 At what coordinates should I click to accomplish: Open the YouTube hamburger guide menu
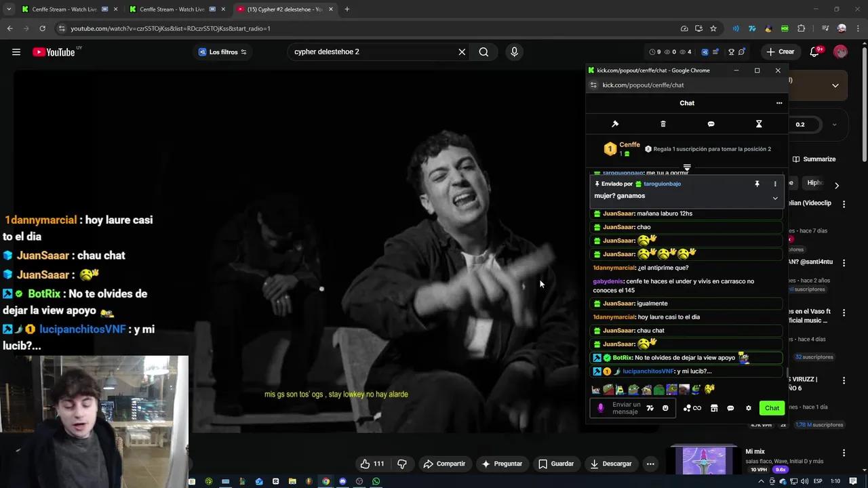(16, 52)
